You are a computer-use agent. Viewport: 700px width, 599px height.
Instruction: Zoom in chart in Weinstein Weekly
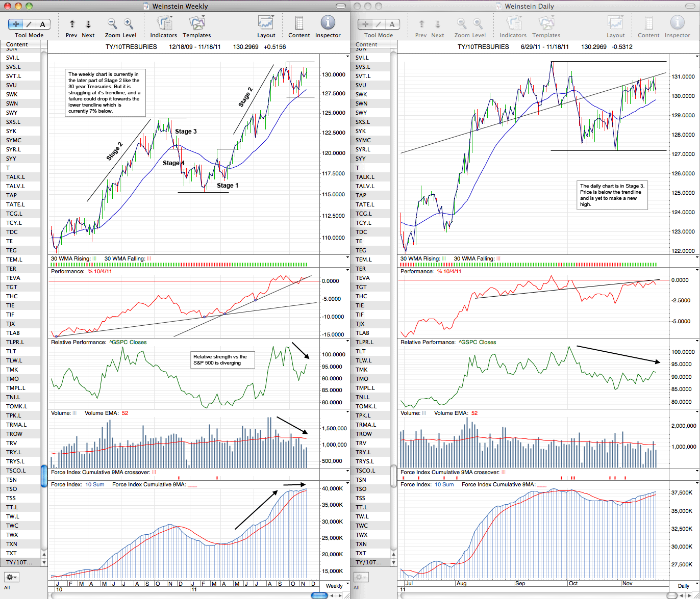[129, 23]
